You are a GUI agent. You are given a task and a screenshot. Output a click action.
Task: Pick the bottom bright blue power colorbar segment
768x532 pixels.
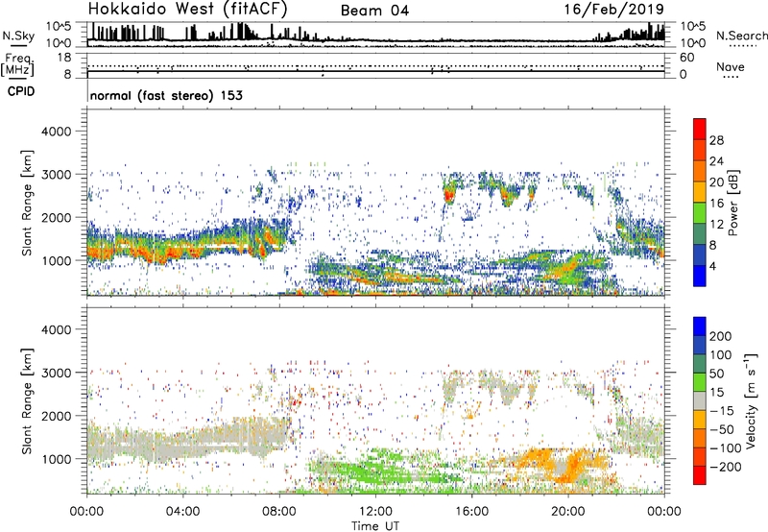(700, 277)
